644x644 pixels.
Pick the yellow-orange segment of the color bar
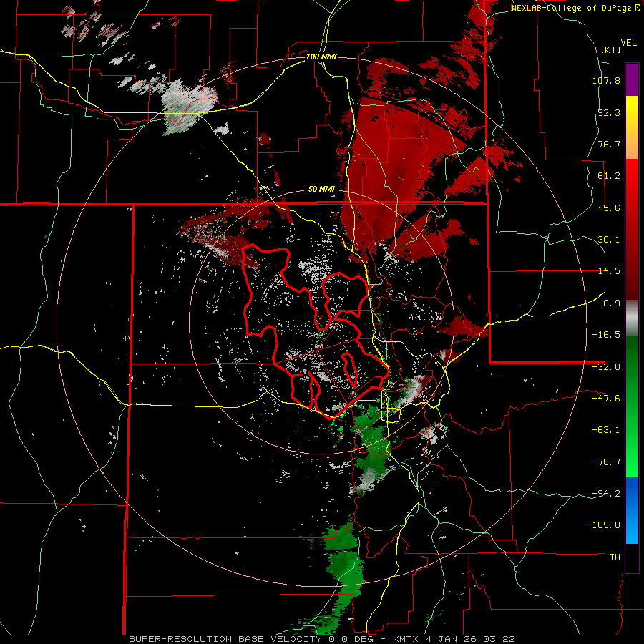(x=632, y=127)
